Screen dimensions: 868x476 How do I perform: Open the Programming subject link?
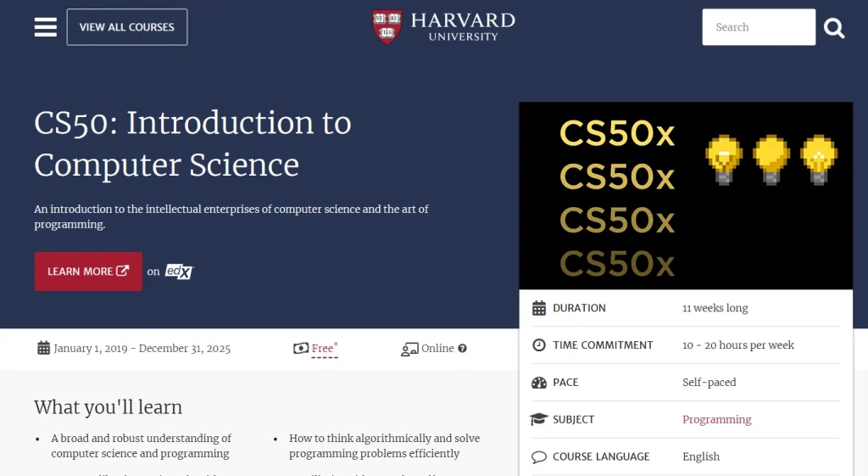[716, 419]
